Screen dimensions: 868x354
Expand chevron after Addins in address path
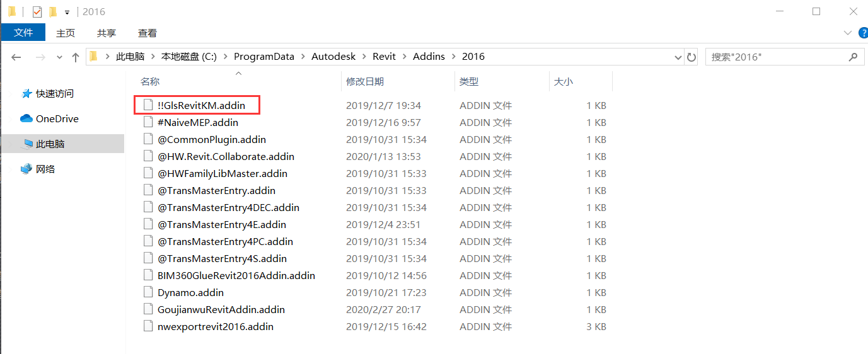coord(453,57)
